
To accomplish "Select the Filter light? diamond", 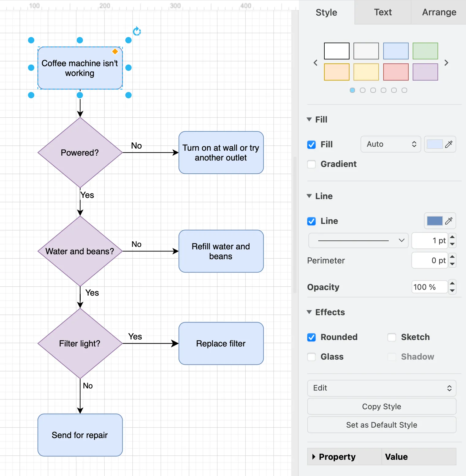I will pyautogui.click(x=80, y=343).
